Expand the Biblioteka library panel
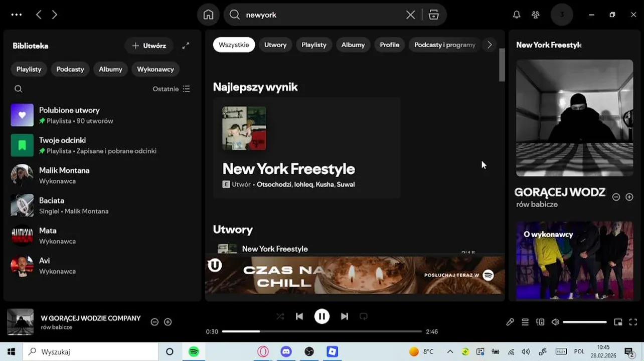644x361 pixels. [186, 46]
